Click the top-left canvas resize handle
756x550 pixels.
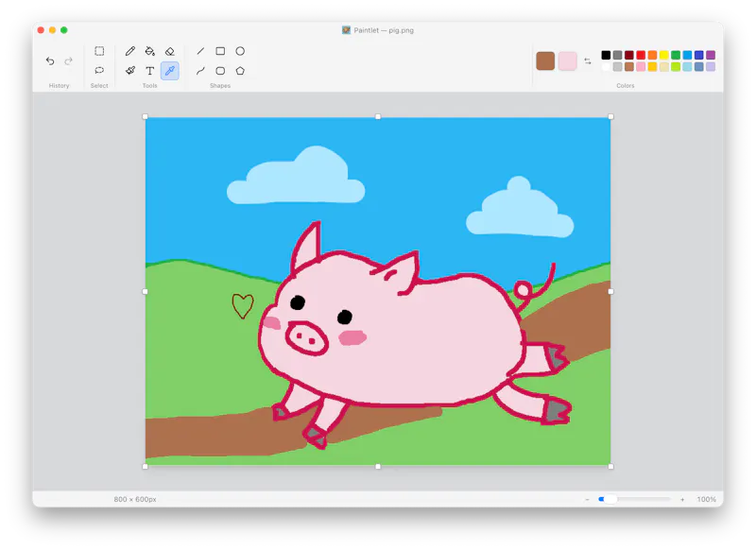coord(146,116)
